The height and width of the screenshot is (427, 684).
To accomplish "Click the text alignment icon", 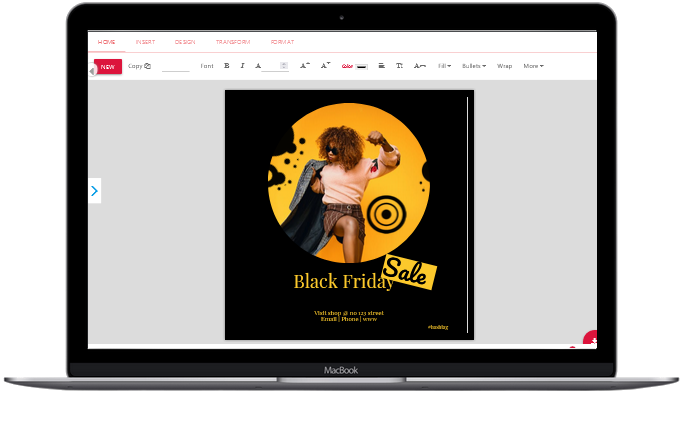I will (x=381, y=66).
